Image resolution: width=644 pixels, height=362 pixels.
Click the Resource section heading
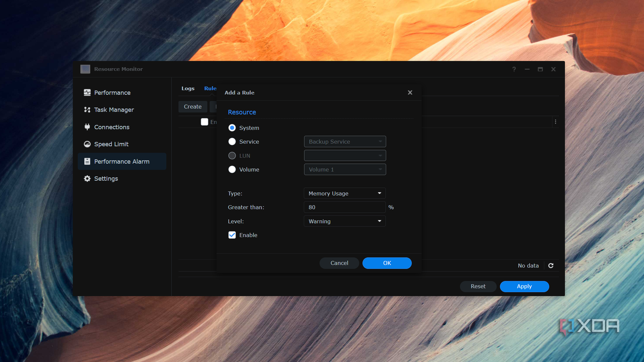pos(242,112)
